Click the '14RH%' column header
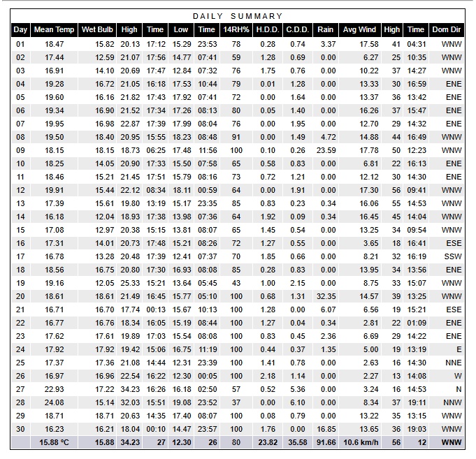 click(236, 30)
